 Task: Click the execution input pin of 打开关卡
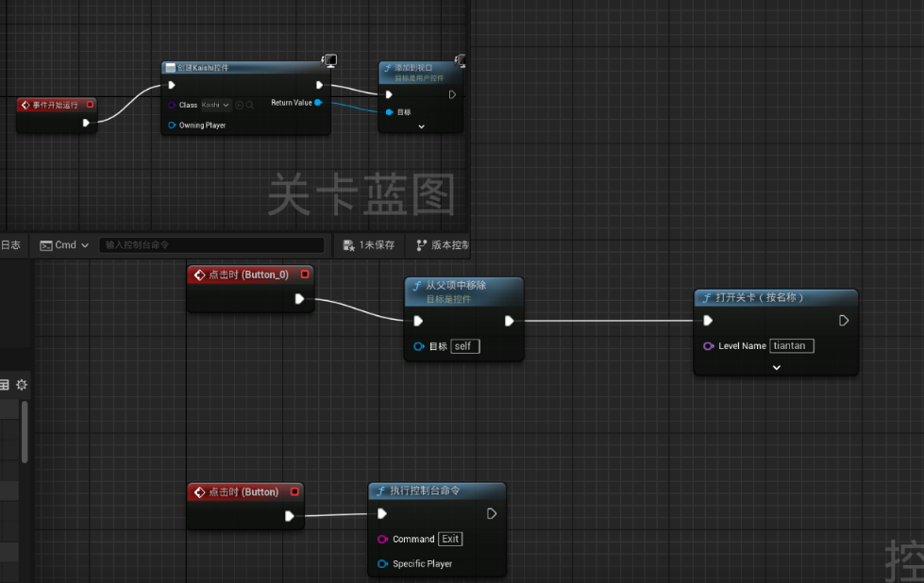point(708,321)
